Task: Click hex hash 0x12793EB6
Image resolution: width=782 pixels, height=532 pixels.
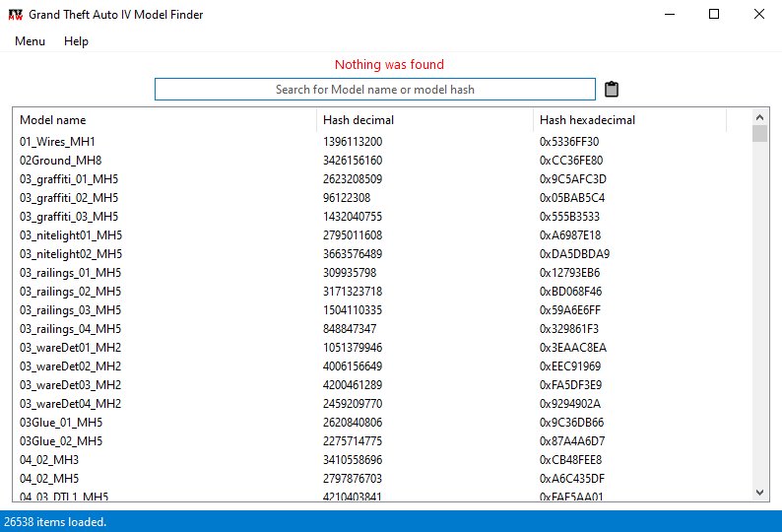Action: pyautogui.click(x=569, y=273)
